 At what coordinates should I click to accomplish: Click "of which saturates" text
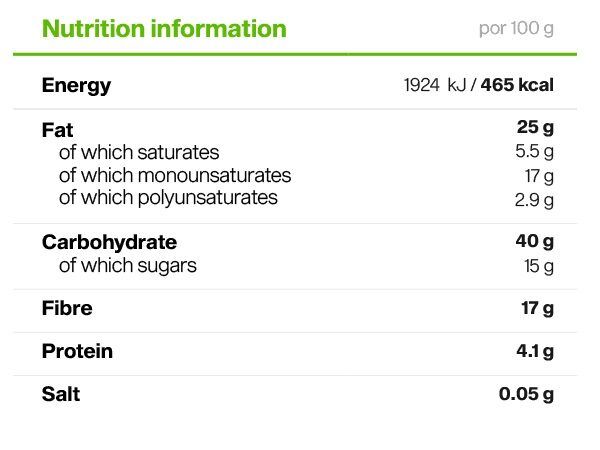(x=139, y=153)
